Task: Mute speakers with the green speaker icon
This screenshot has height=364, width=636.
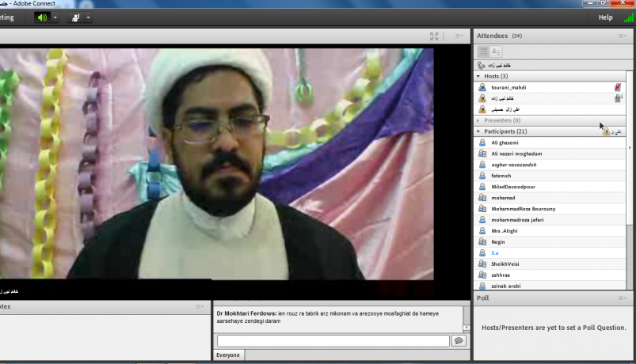Action: coord(42,17)
